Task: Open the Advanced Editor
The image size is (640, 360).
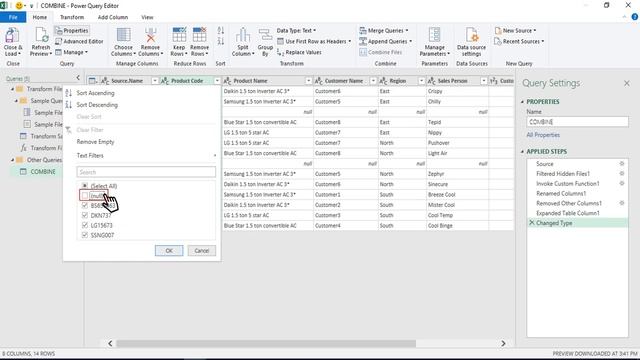Action: point(79,42)
